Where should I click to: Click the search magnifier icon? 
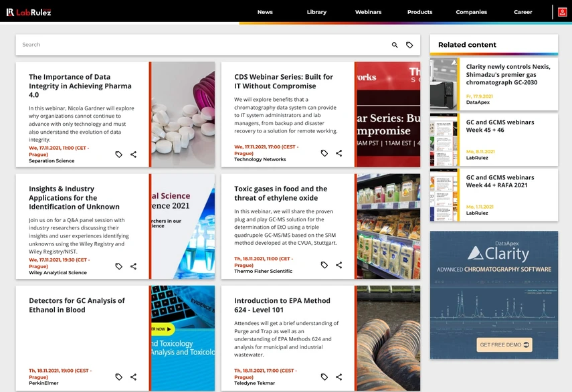pyautogui.click(x=395, y=45)
